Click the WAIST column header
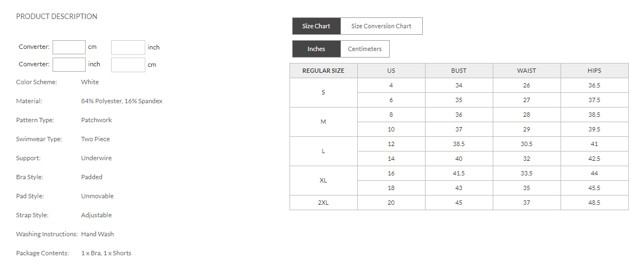The width and height of the screenshot is (644, 271). (526, 71)
